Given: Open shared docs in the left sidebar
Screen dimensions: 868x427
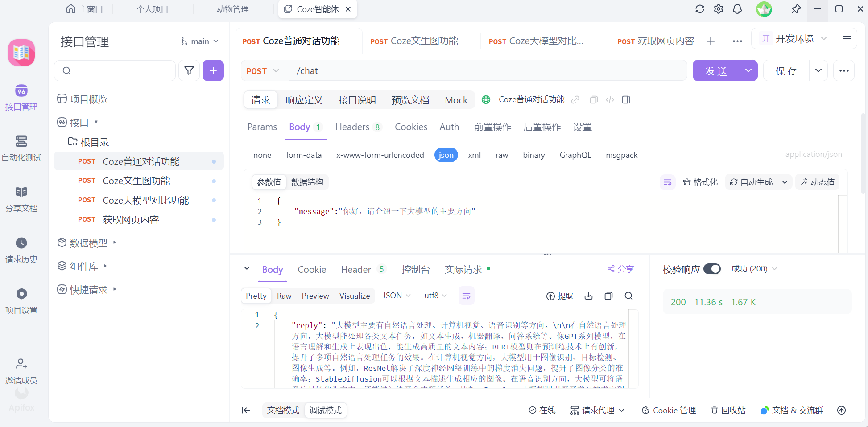Looking at the screenshot, I should coord(21,199).
